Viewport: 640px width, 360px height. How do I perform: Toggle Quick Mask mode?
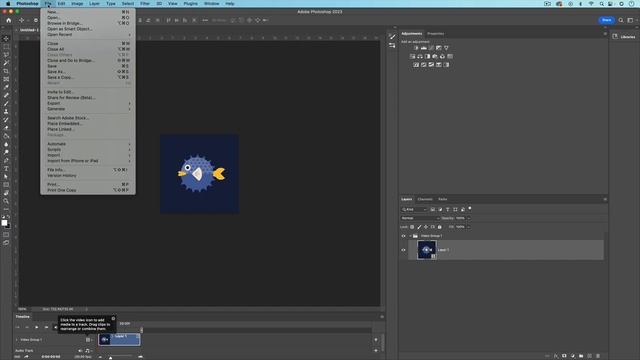click(x=6, y=235)
